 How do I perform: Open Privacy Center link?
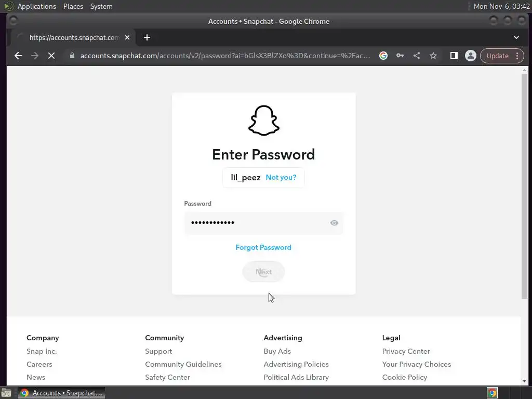pyautogui.click(x=406, y=352)
